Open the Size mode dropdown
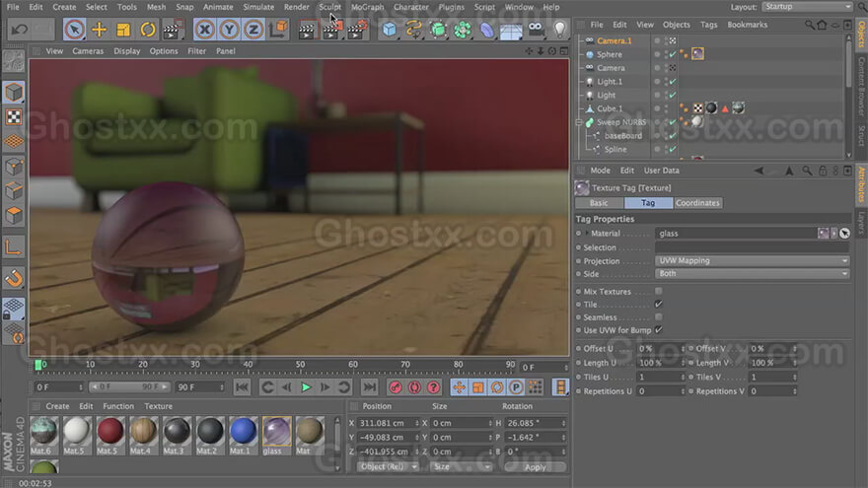The width and height of the screenshot is (868, 488). coord(461,467)
